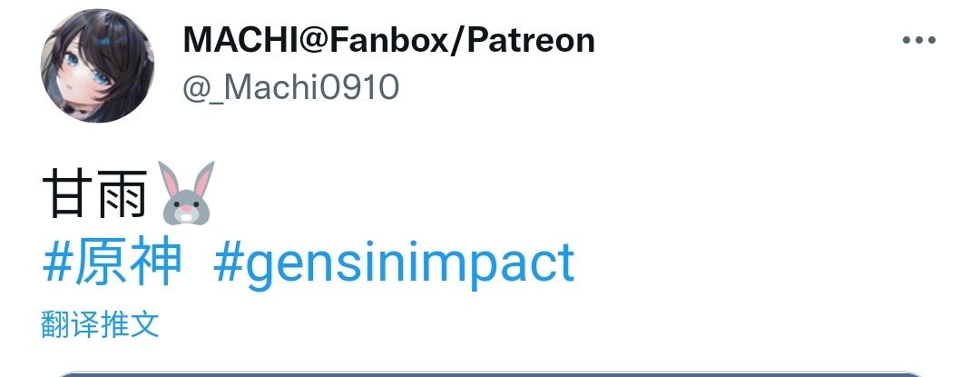Image resolution: width=980 pixels, height=377 pixels.
Task: Show the tweet overflow menu dots
Action: pos(918,40)
